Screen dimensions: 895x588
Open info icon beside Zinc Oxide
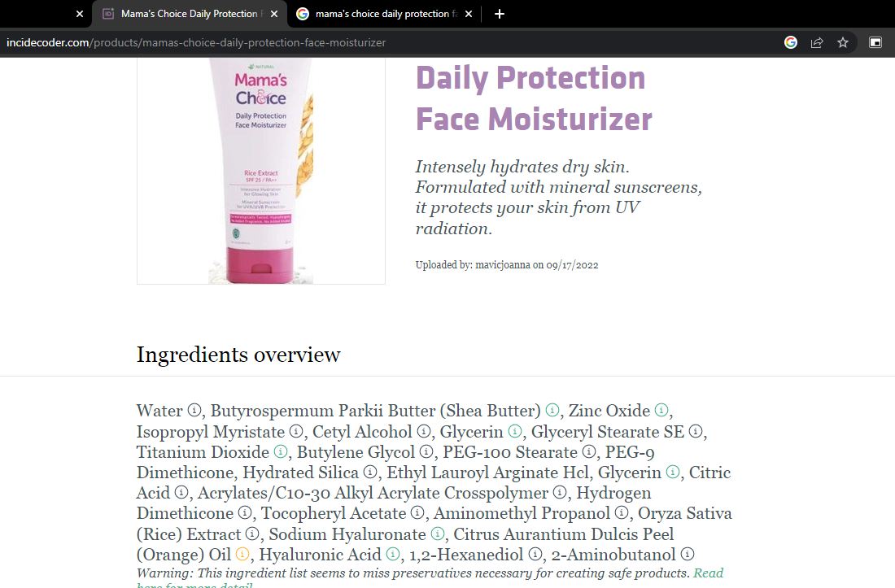coord(661,410)
